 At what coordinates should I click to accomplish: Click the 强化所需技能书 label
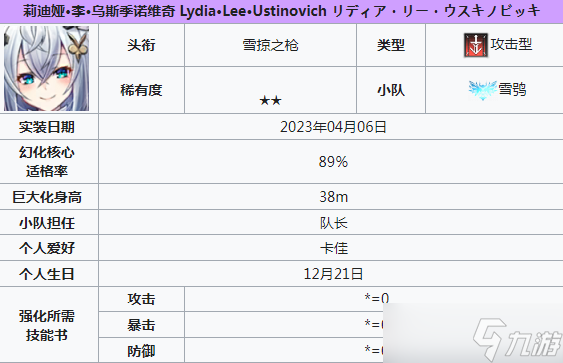pos(47,326)
